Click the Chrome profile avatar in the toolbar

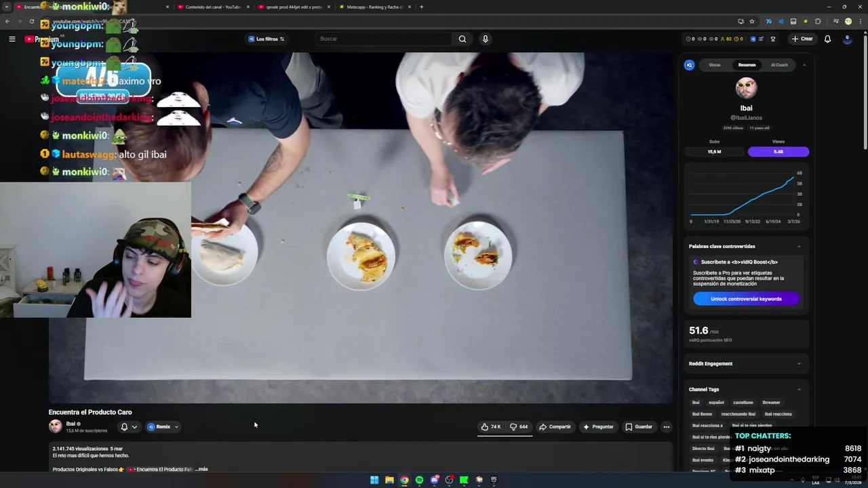pyautogui.click(x=848, y=21)
